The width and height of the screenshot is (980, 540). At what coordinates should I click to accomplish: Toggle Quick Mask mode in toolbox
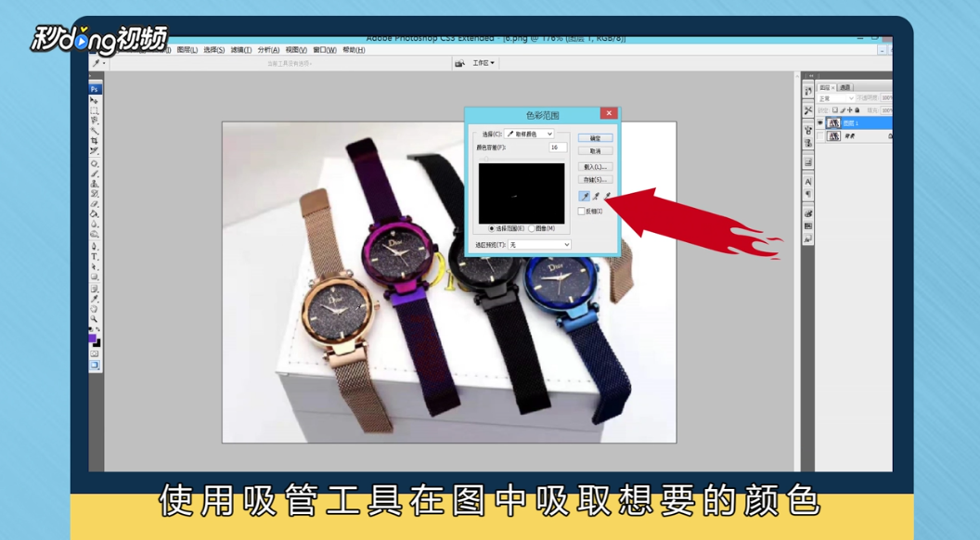(95, 354)
